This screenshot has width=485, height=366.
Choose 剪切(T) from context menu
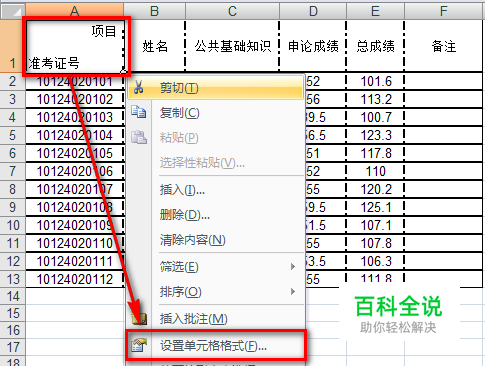pos(216,88)
